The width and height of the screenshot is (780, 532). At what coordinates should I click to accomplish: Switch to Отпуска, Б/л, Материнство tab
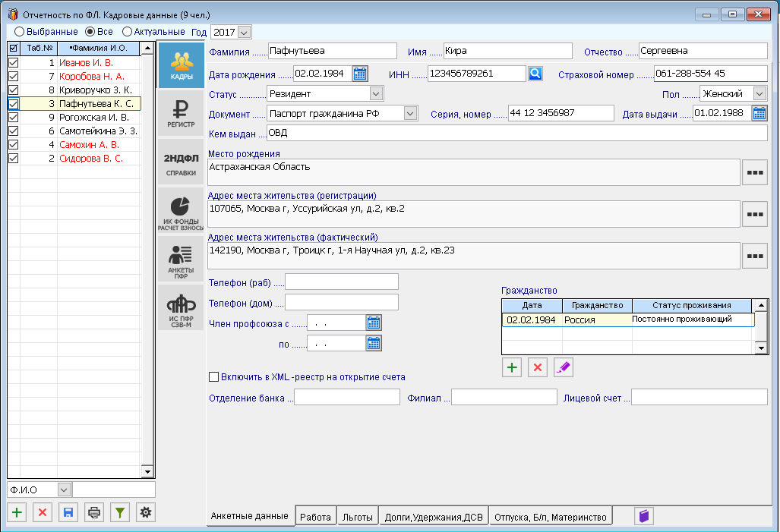pos(550,517)
